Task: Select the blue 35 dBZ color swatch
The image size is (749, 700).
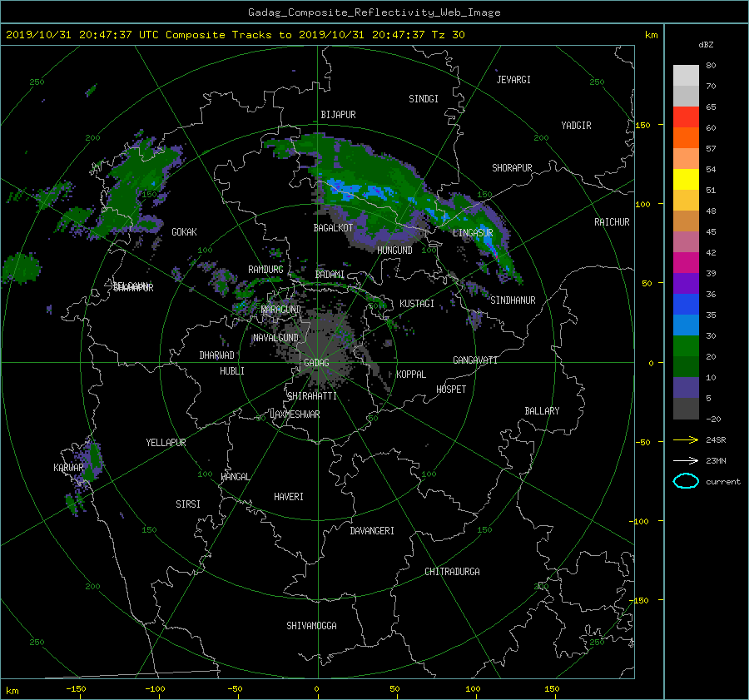Action: tap(686, 304)
